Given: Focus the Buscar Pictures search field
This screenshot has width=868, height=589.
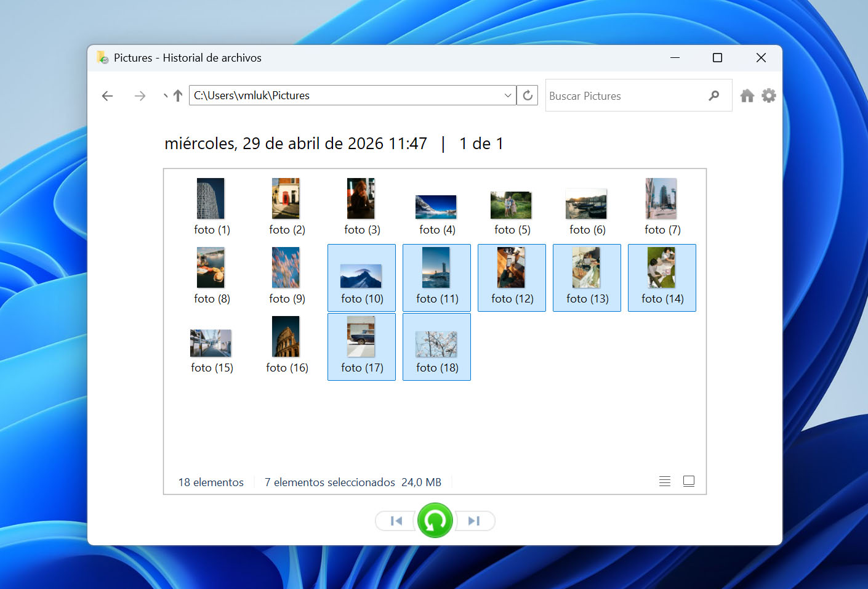Looking at the screenshot, I should pos(638,95).
